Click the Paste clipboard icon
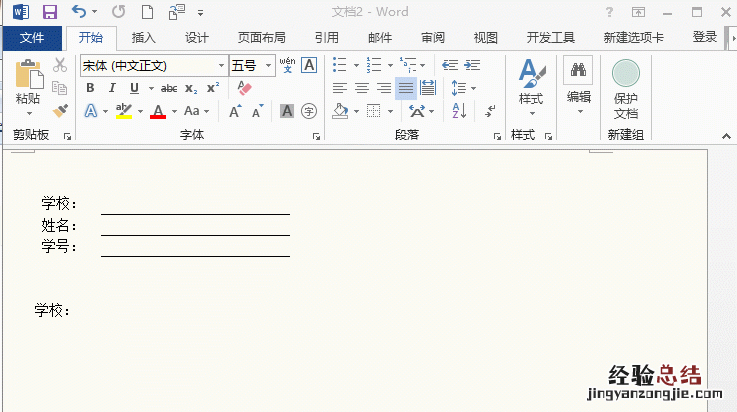This screenshot has width=737, height=412. tap(28, 76)
